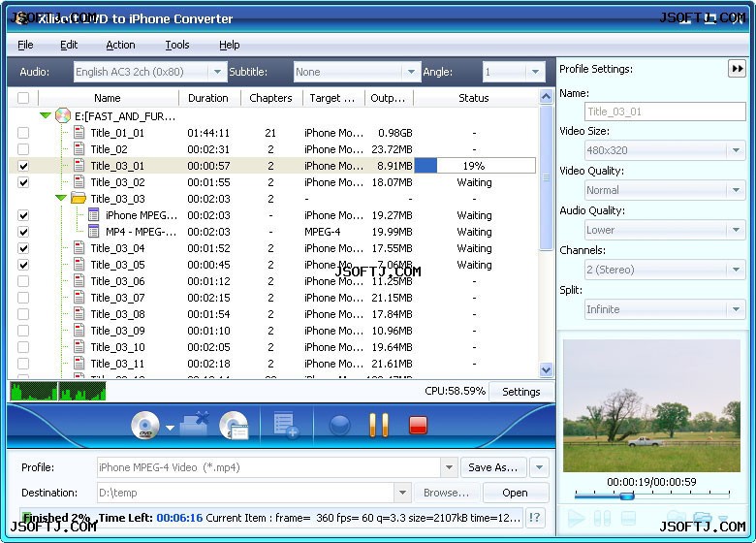Click the file icon beside Title_01_01

(79, 132)
